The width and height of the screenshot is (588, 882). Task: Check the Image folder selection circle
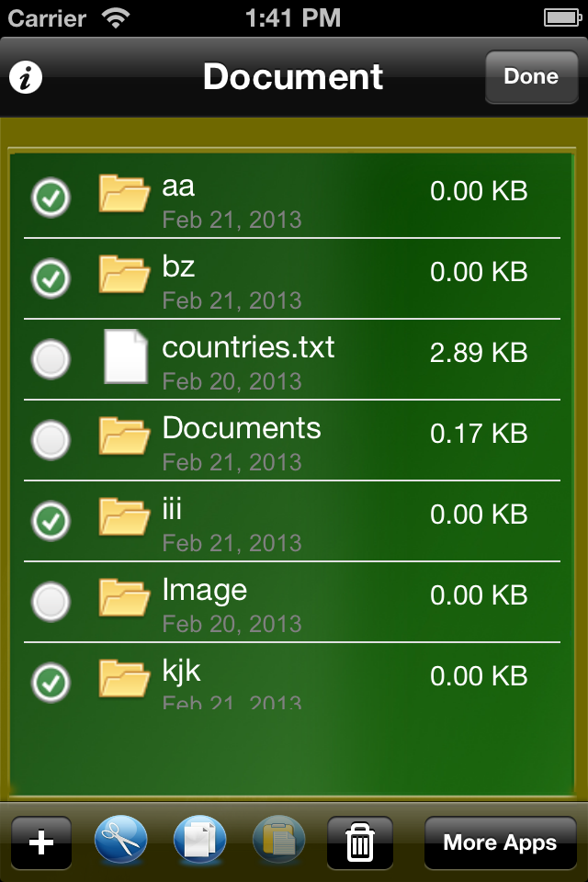click(x=51, y=601)
